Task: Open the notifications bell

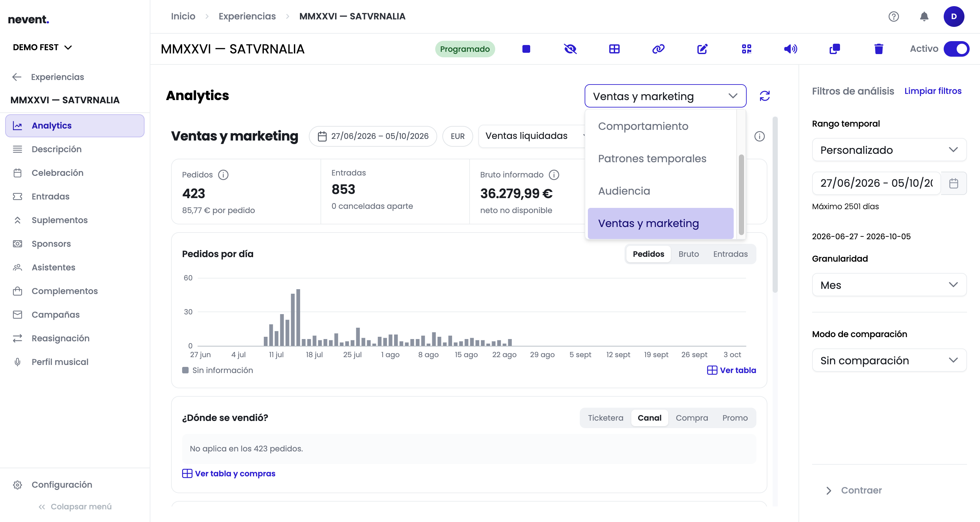Action: click(924, 16)
